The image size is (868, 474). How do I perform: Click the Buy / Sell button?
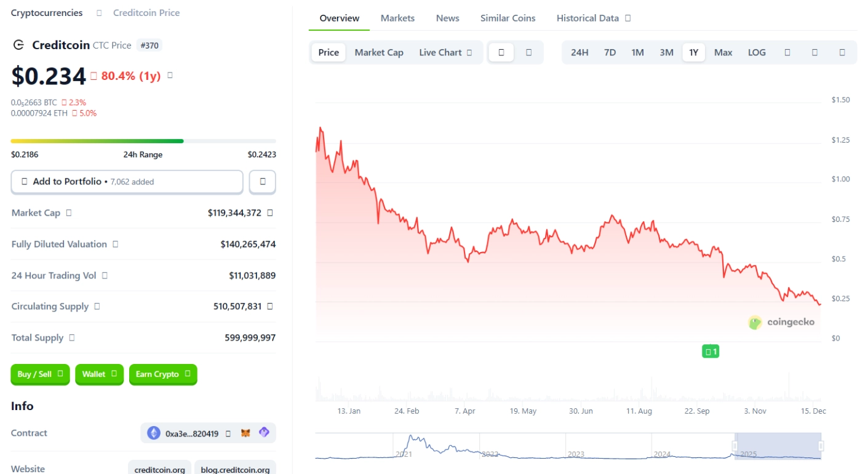(40, 374)
